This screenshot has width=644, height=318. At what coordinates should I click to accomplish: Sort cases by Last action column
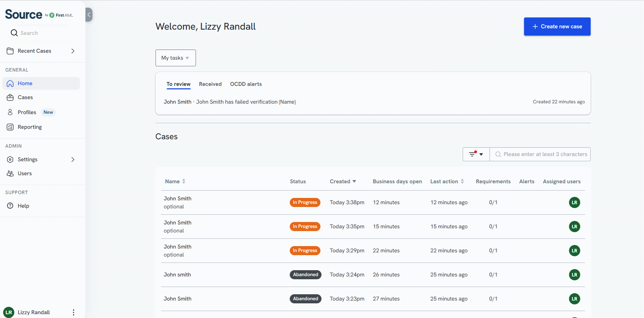[447, 182]
